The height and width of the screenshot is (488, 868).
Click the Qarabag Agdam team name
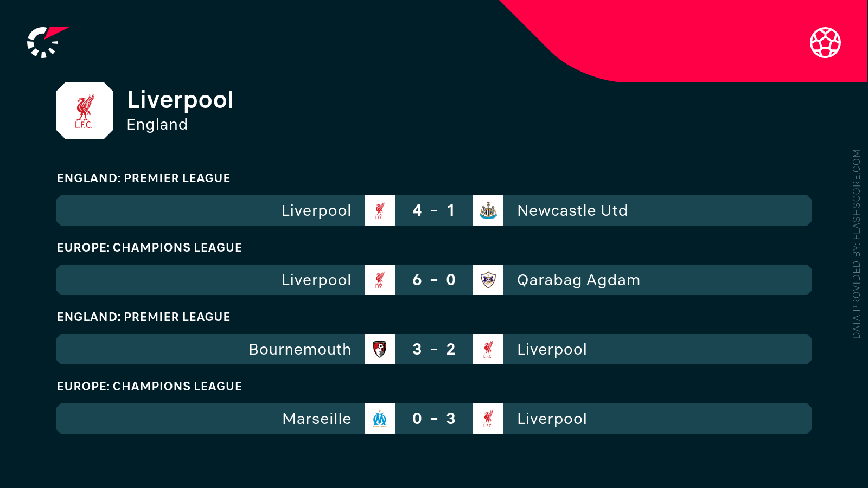(x=578, y=280)
